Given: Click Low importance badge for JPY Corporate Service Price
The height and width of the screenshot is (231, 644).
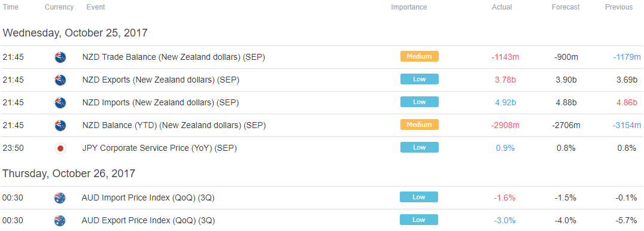Looking at the screenshot, I should [x=420, y=147].
